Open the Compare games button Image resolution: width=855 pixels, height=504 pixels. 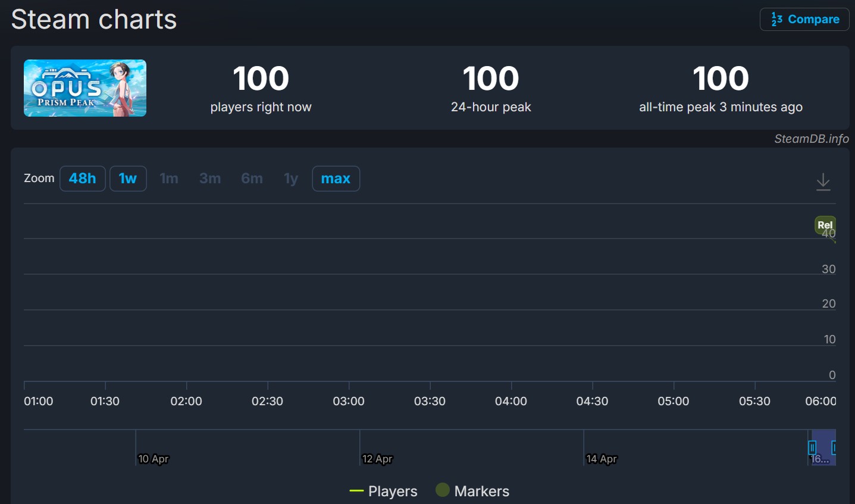804,20
